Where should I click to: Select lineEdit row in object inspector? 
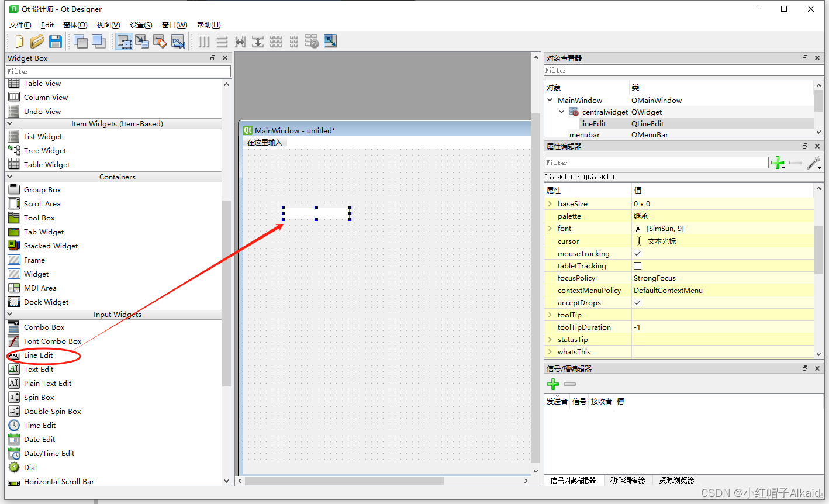[679, 124]
